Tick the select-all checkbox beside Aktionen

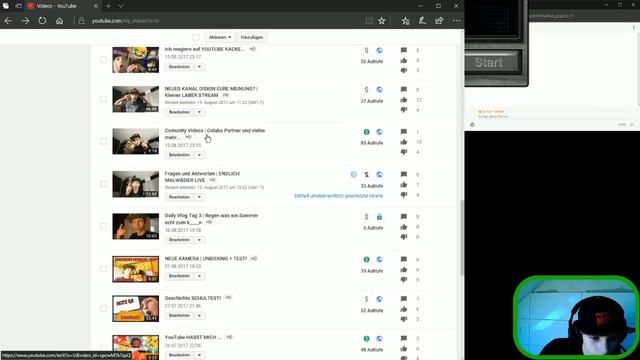(x=196, y=37)
